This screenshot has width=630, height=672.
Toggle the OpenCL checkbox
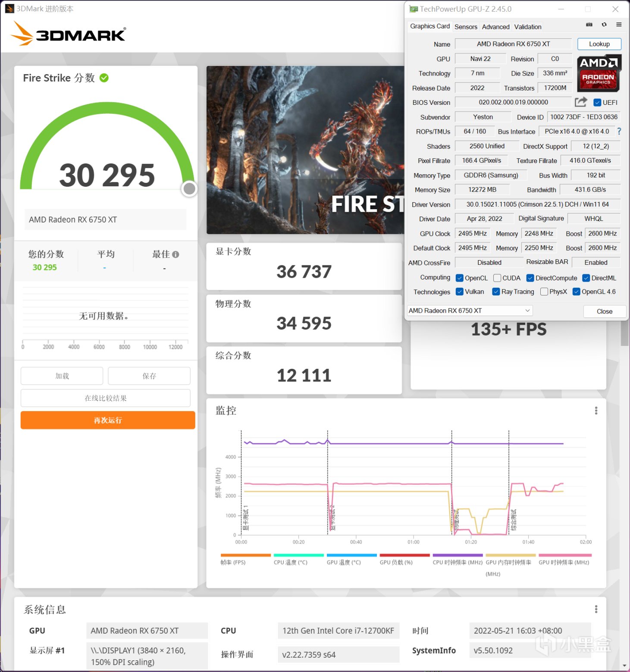point(460,278)
